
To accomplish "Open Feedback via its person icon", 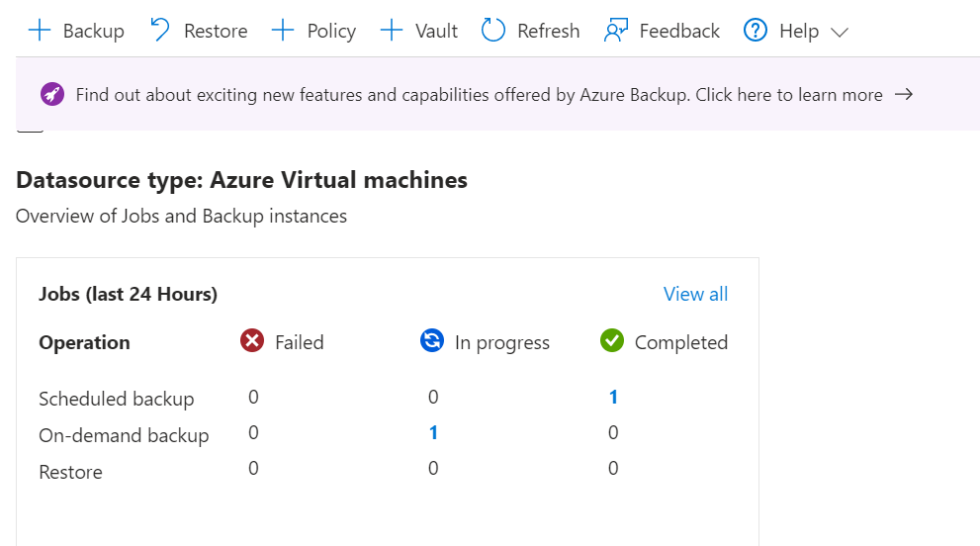I will point(616,31).
